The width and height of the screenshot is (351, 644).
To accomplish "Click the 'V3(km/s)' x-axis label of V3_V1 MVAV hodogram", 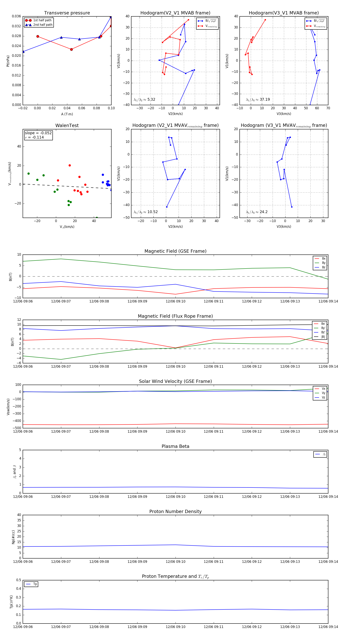I will pos(284,227).
